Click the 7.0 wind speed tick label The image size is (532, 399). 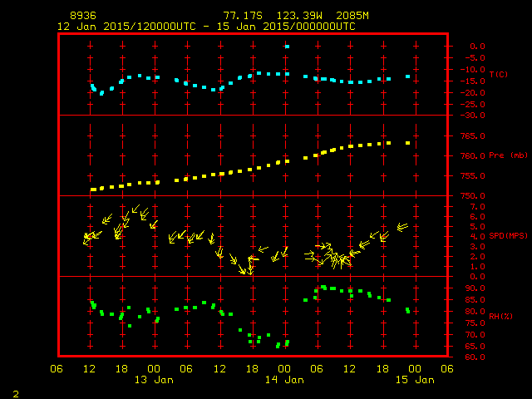477,207
